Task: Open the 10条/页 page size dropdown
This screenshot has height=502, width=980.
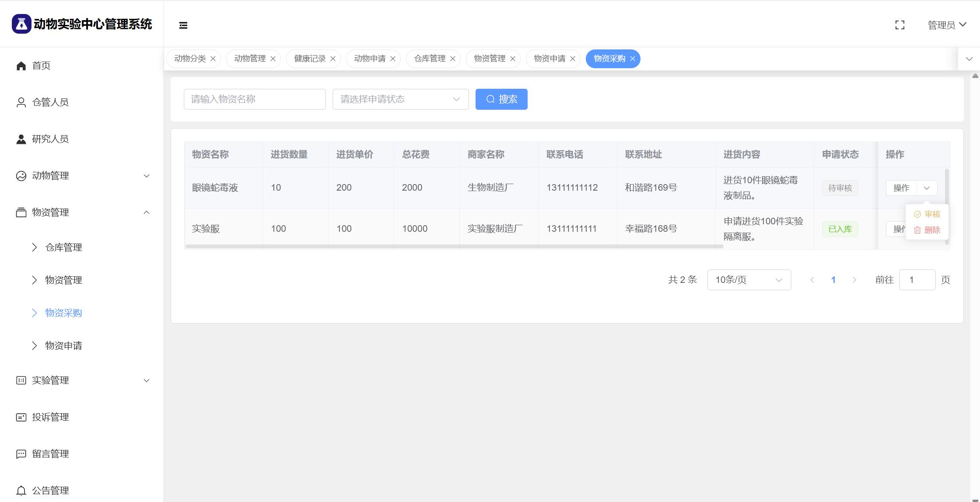Action: 749,280
